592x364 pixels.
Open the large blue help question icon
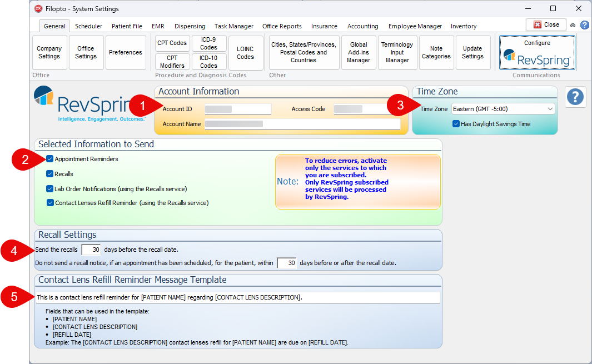pos(575,97)
